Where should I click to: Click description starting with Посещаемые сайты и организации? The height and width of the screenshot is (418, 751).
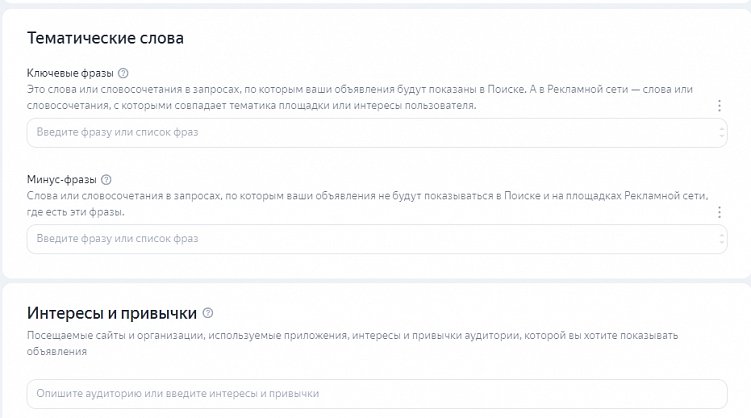(x=353, y=343)
